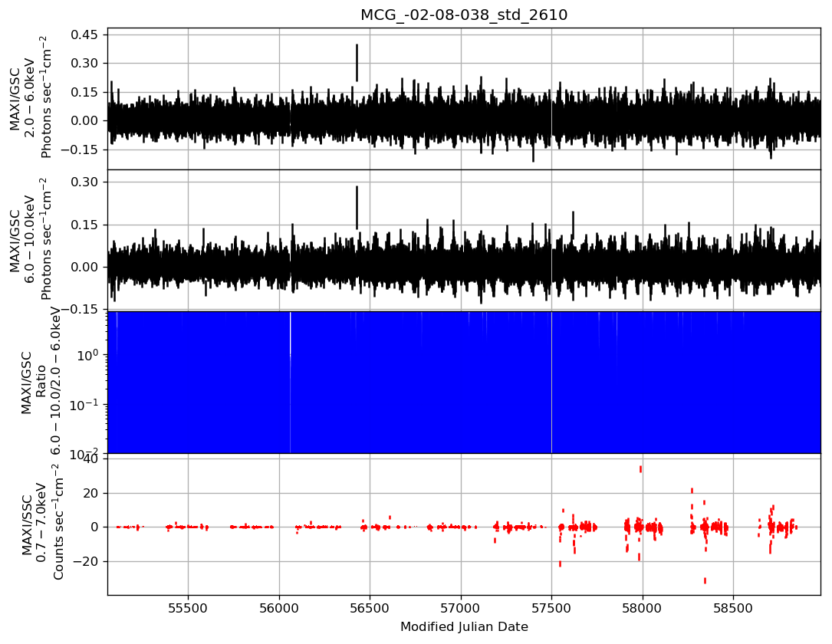Click the tall spike in the 2.0-6.0keV panel
The image size is (832, 644).
[357, 63]
